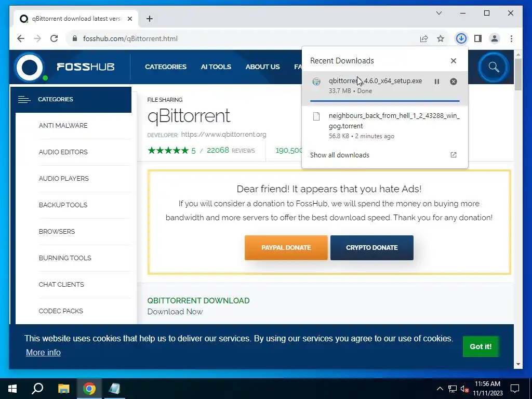Screen dimensions: 532x399
Task: Click the Chrome downloads toolbar icon
Action: pyautogui.click(x=461, y=38)
